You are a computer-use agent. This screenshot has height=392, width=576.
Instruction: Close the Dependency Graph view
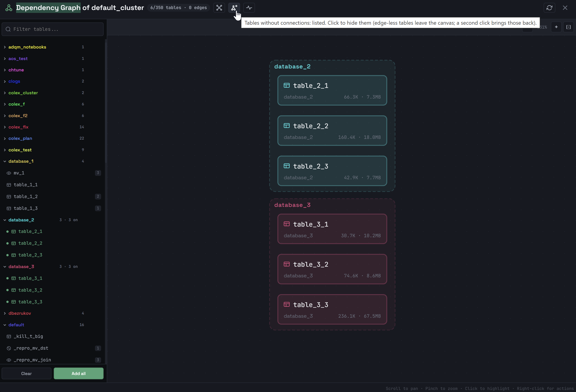(x=565, y=8)
